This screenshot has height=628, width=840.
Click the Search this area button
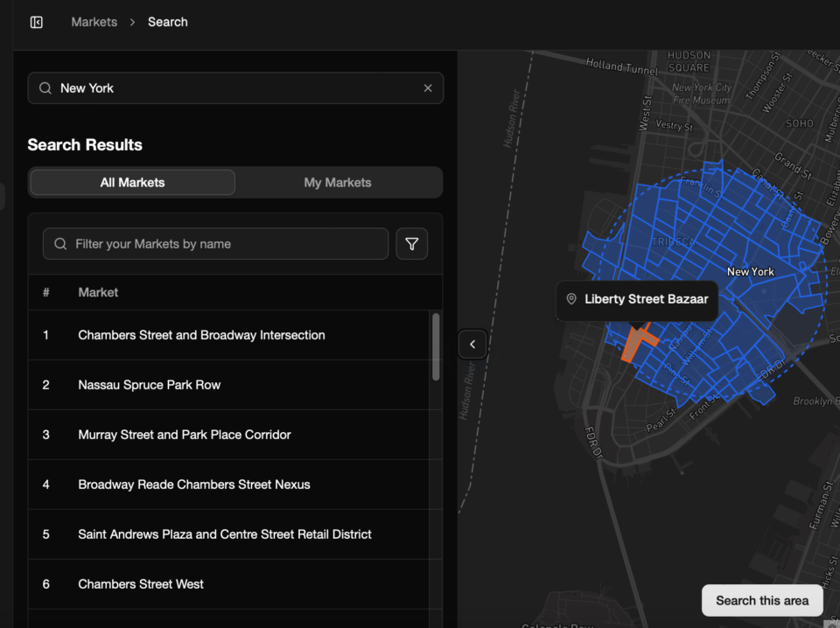point(762,601)
